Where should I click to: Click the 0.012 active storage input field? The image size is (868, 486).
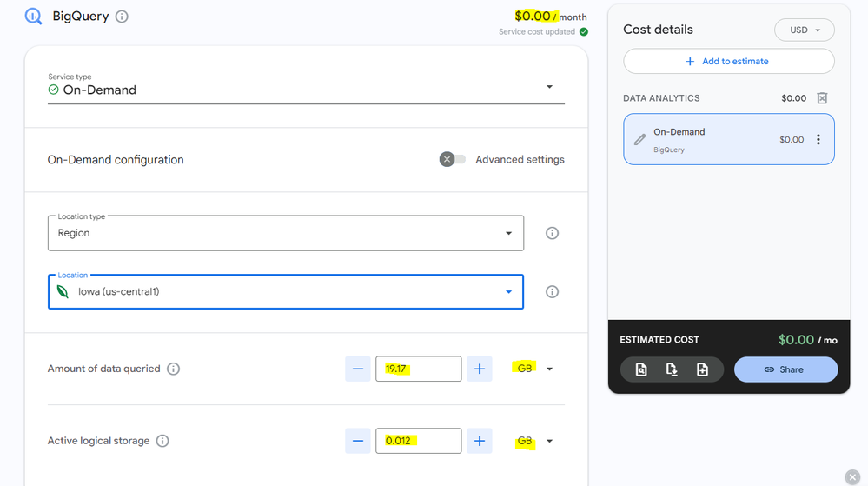tap(419, 441)
